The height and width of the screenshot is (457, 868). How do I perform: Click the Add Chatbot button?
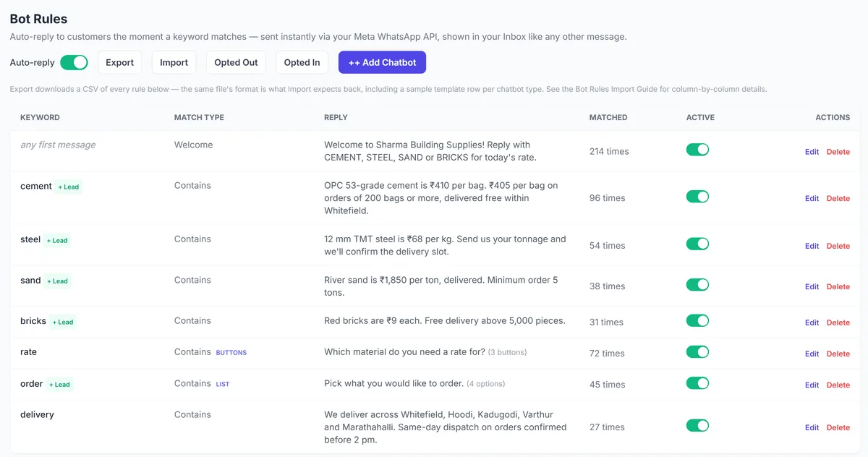point(382,62)
